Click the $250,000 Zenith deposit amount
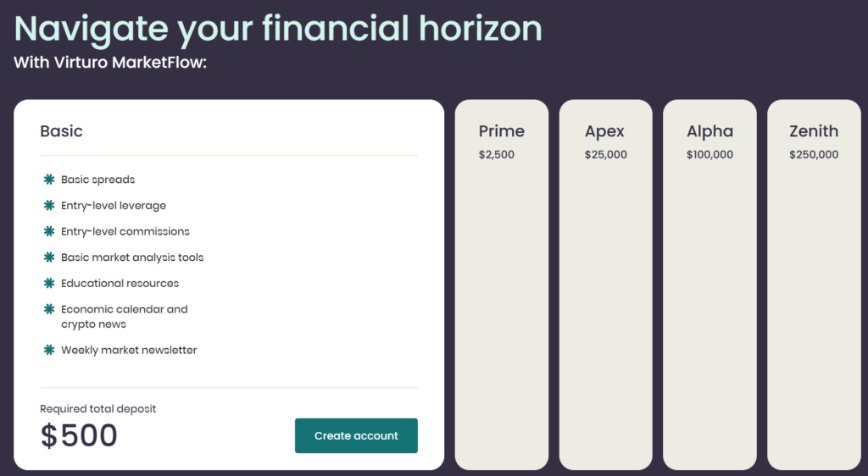 point(814,155)
